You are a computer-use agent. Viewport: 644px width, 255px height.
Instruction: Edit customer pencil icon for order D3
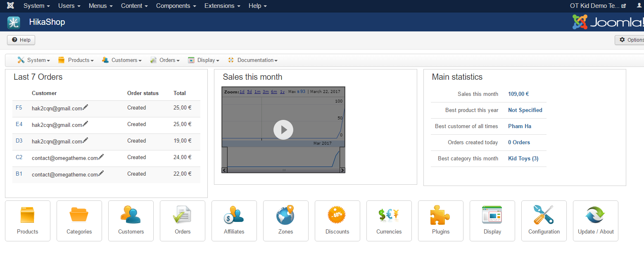[x=86, y=141]
